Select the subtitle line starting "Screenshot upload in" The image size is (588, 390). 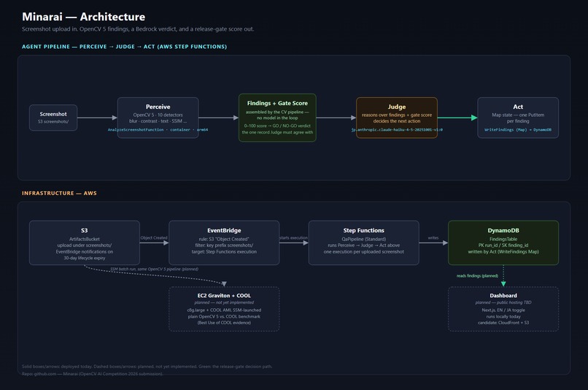coord(138,29)
